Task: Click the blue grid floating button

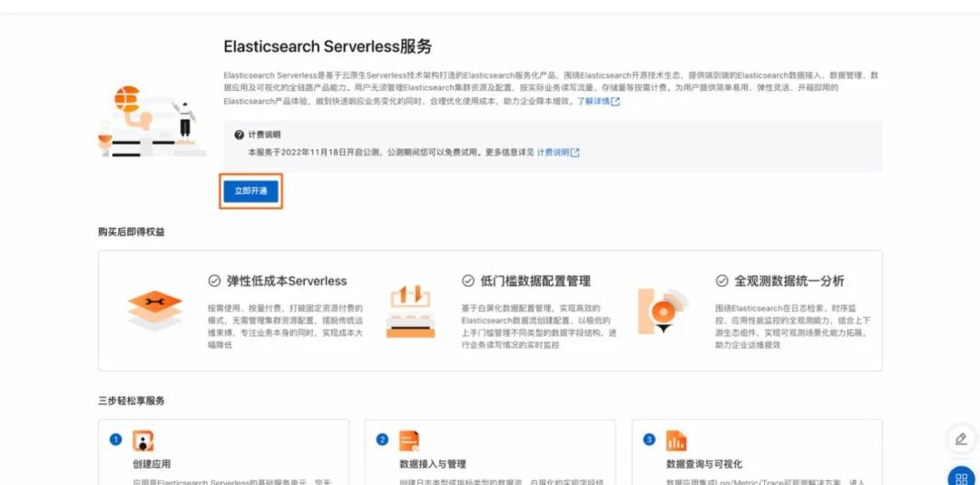Action: click(x=963, y=477)
